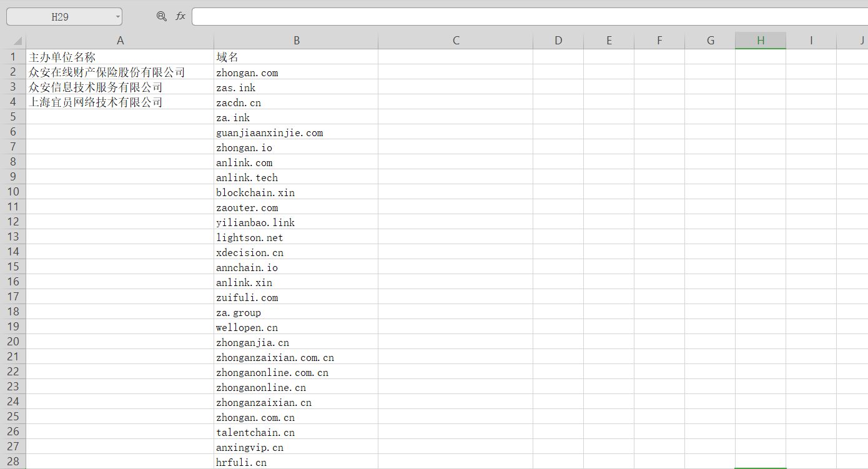Click the annchain.io cell
The width and height of the screenshot is (868, 469).
tap(296, 267)
